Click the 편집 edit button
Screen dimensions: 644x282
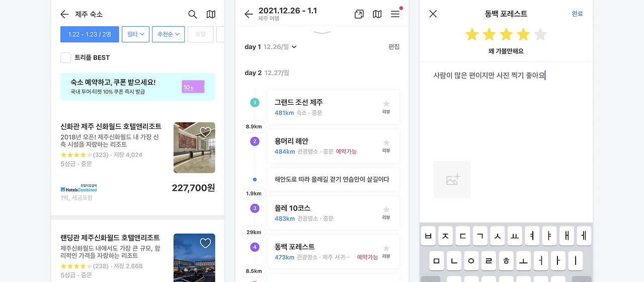point(394,47)
